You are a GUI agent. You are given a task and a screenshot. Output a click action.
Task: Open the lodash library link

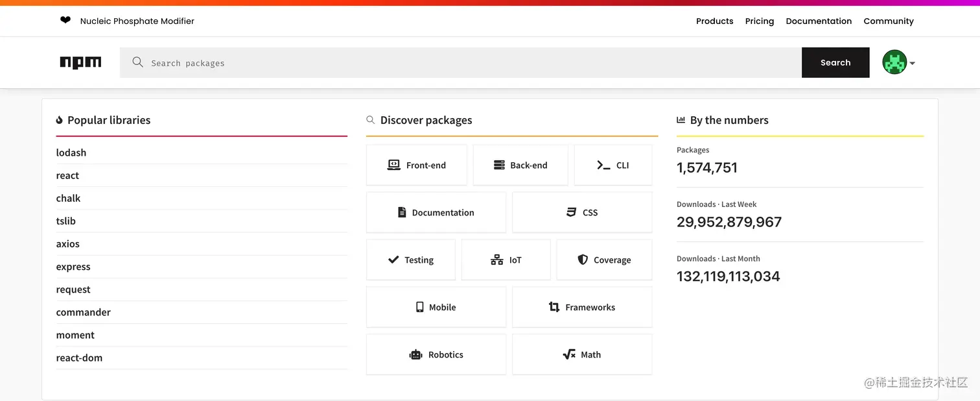point(71,152)
